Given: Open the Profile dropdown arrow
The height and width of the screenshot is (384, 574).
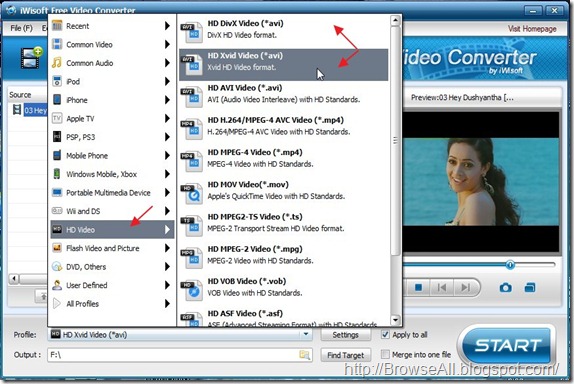Looking at the screenshot, I should click(x=306, y=334).
